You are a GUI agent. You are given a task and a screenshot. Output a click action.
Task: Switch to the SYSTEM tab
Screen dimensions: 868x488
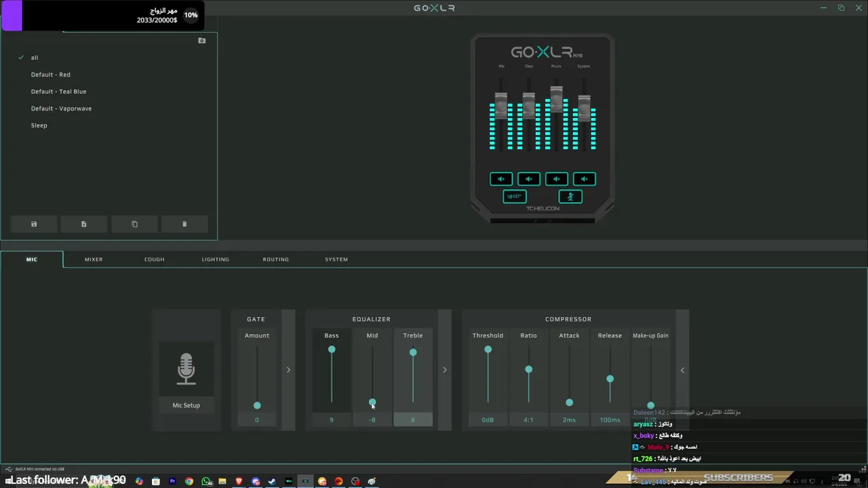coord(336,260)
